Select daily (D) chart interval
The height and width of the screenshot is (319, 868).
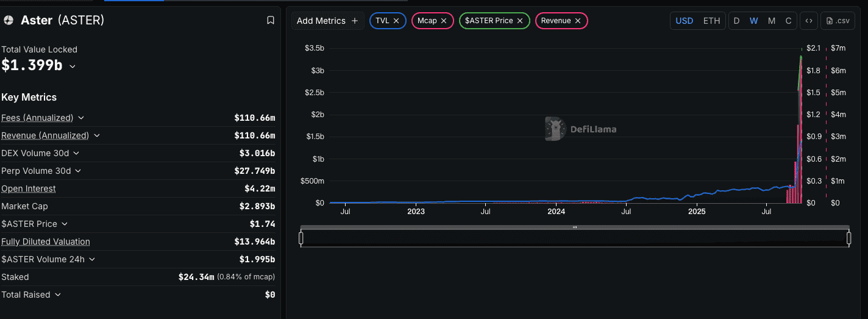pyautogui.click(x=736, y=21)
